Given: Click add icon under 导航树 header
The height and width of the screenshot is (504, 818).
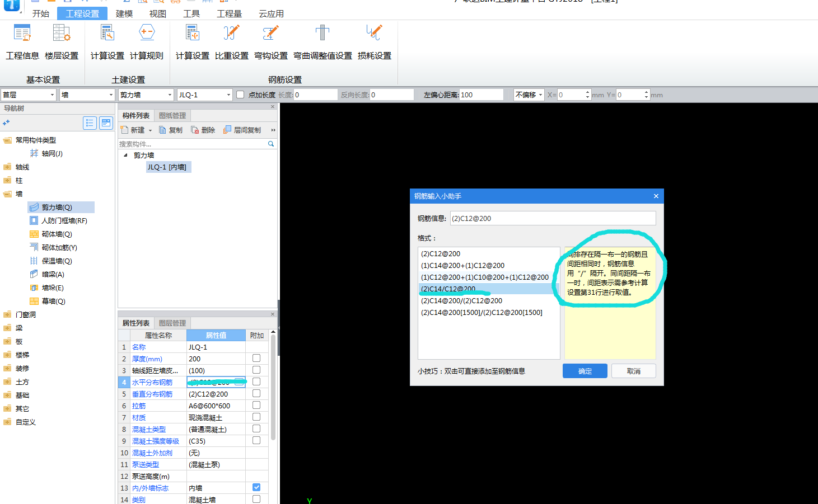Looking at the screenshot, I should pyautogui.click(x=6, y=123).
